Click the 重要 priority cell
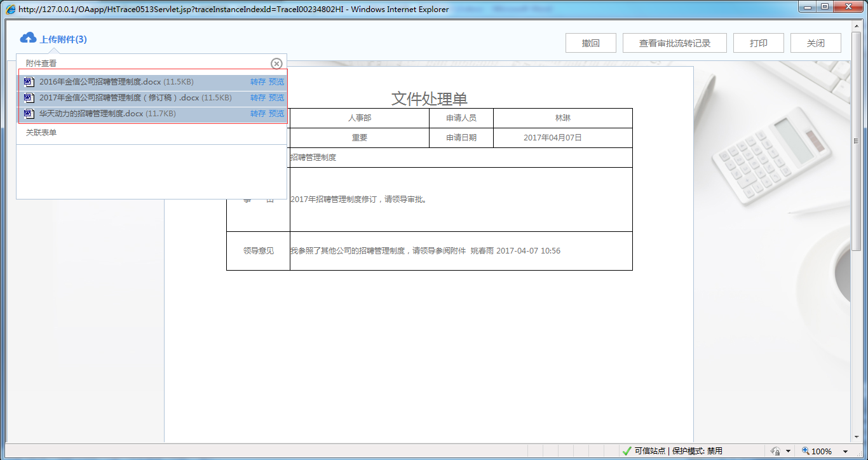The width and height of the screenshot is (868, 460). pos(360,138)
